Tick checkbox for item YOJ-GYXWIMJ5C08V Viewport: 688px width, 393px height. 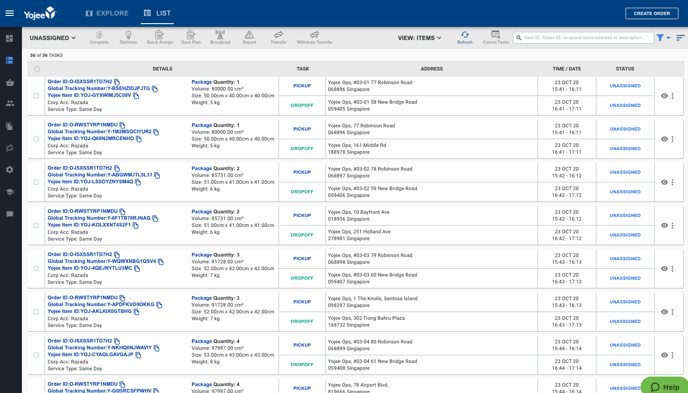point(36,96)
